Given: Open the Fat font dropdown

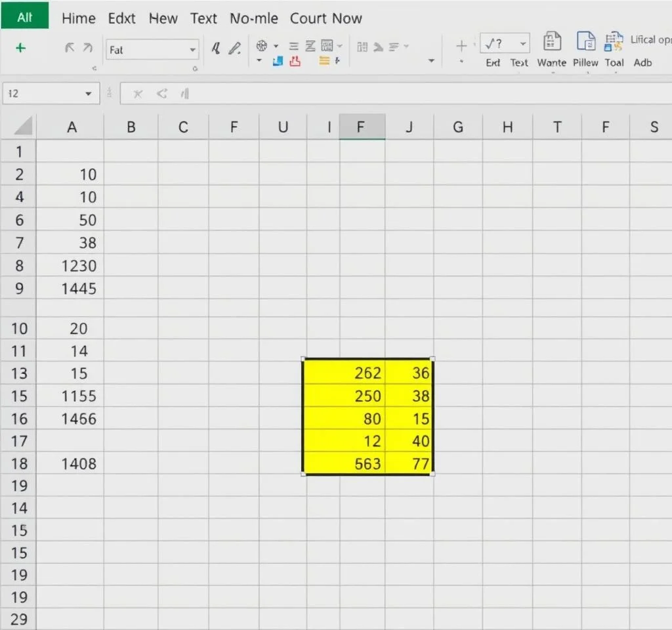Looking at the screenshot, I should pos(192,50).
